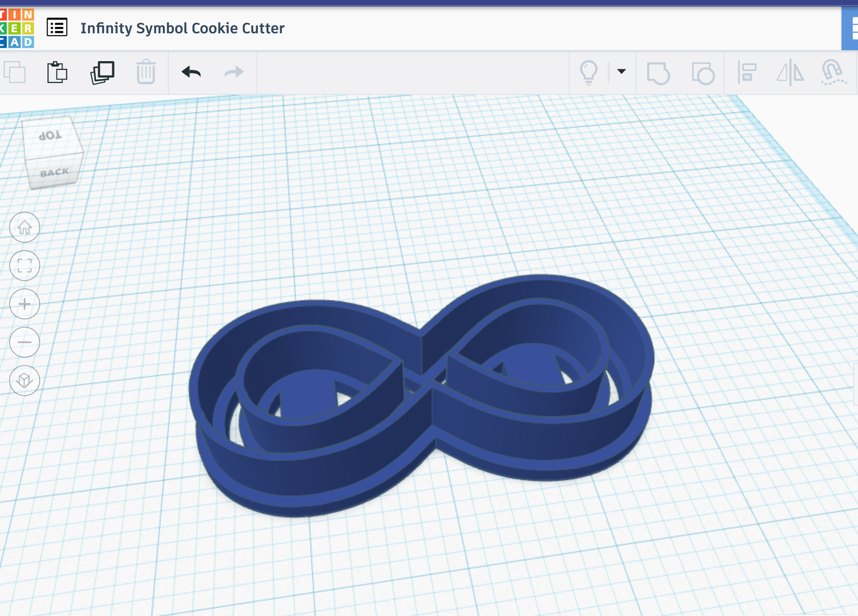Image resolution: width=858 pixels, height=616 pixels.
Task: Delete the object with the trash icon
Action: click(x=146, y=72)
